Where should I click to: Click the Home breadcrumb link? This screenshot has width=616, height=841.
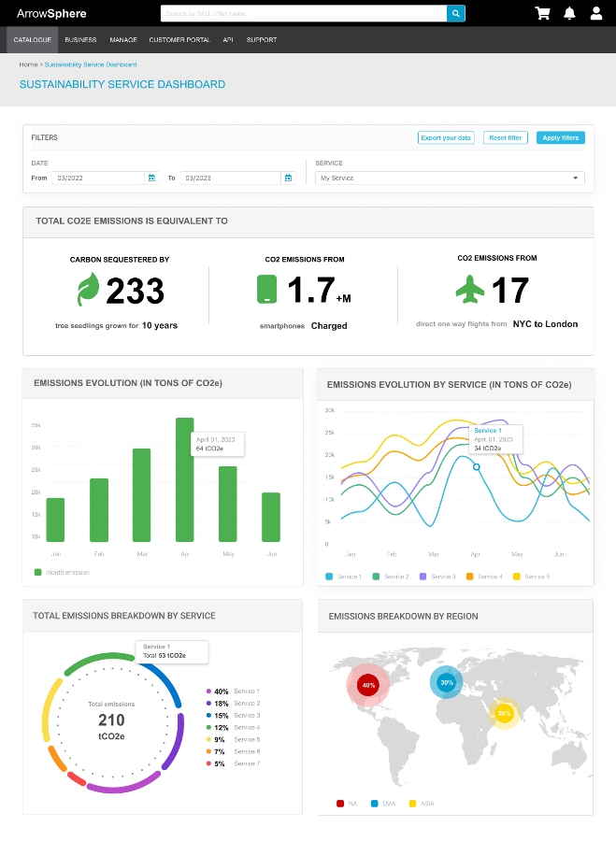28,64
